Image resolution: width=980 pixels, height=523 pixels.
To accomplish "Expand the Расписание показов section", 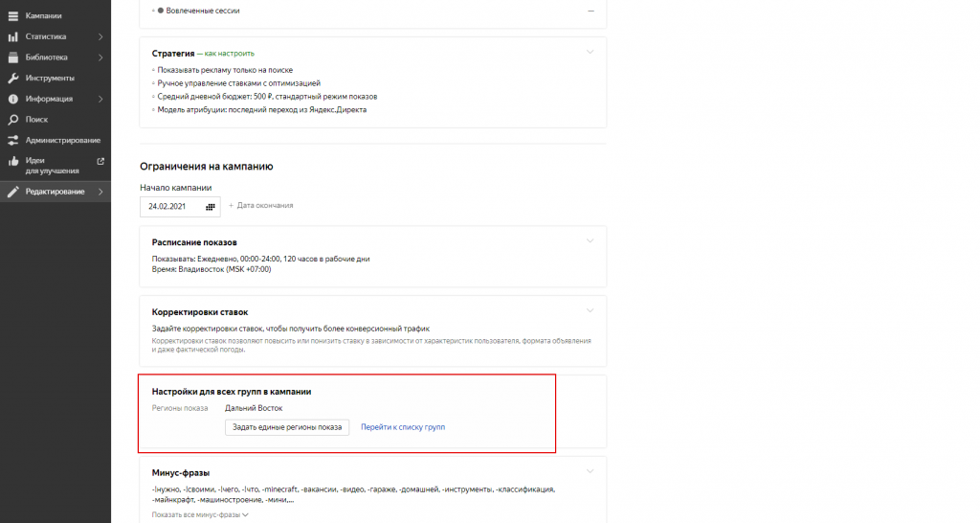I will 590,240.
